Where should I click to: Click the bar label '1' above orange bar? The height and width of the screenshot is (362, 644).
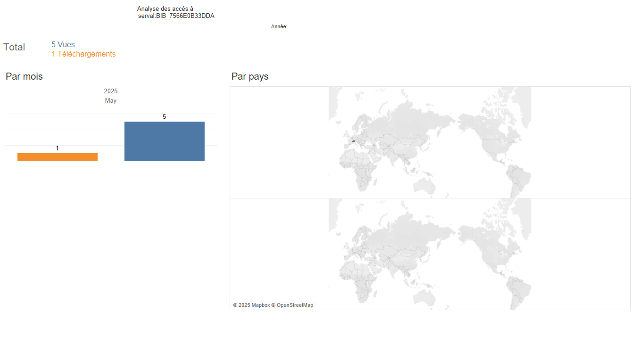coord(58,148)
